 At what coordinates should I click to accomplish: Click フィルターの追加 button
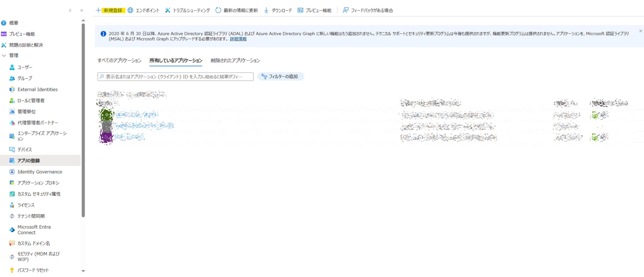tap(281, 77)
